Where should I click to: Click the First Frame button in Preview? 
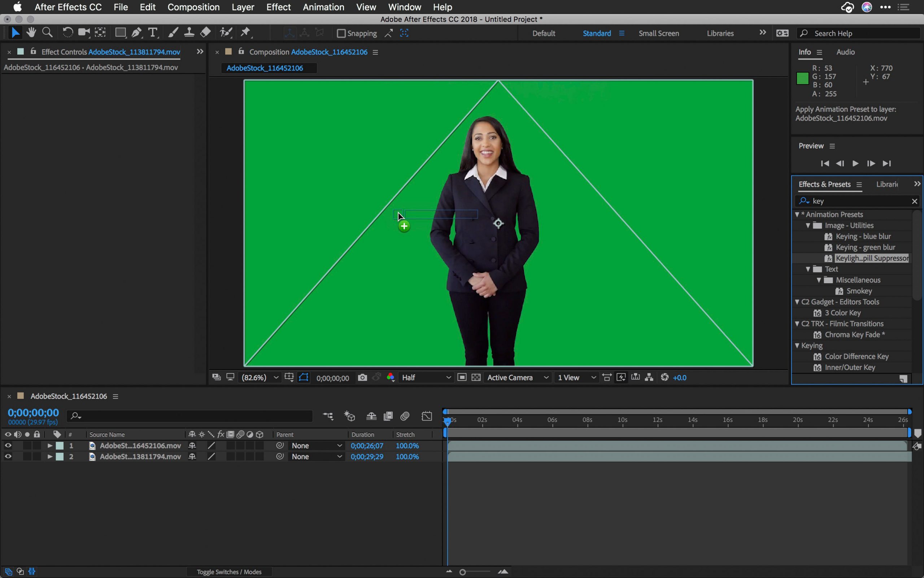coord(825,164)
